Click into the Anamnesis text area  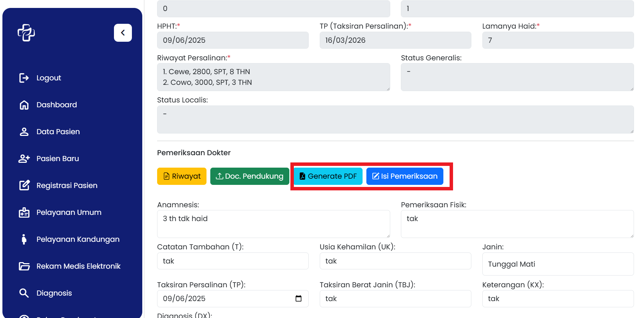tap(273, 224)
